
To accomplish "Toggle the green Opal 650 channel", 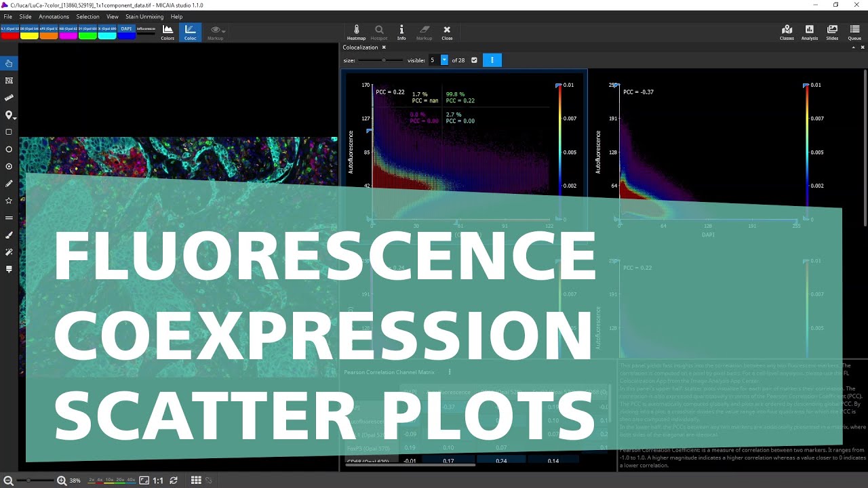I will (87, 33).
